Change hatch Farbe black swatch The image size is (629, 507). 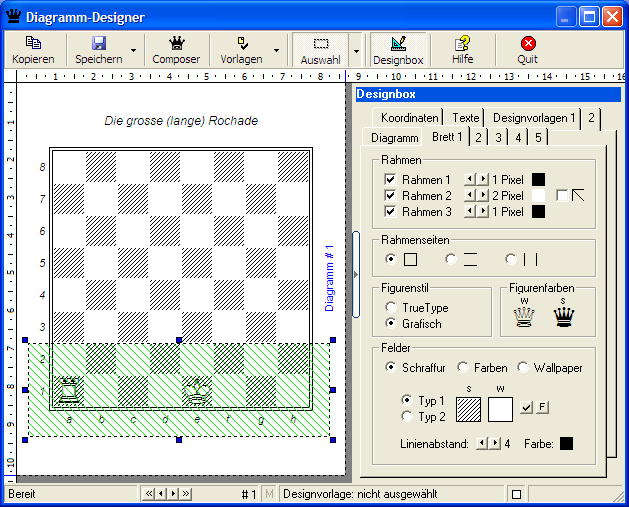coord(566,443)
